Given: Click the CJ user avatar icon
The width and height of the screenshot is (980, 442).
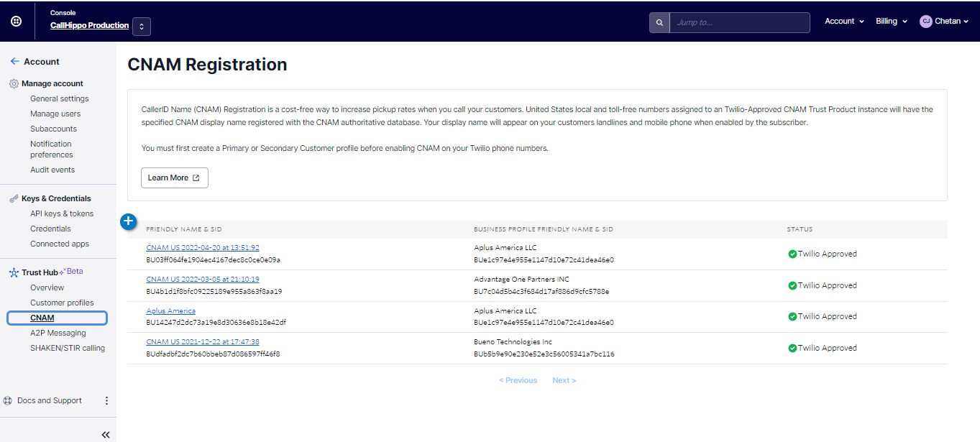Looking at the screenshot, I should click(x=926, y=22).
